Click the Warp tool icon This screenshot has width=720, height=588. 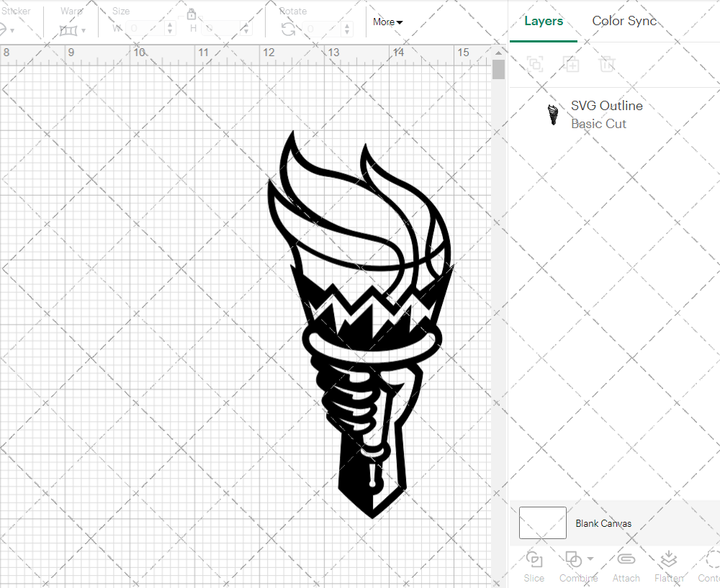tap(69, 29)
